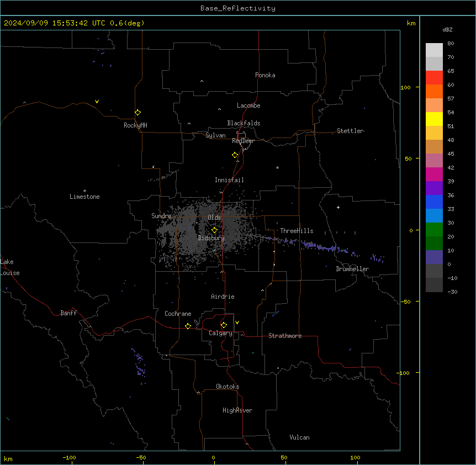Click the blue 36 dBZ legend swatch
The width and height of the screenshot is (476, 465).
(x=434, y=202)
